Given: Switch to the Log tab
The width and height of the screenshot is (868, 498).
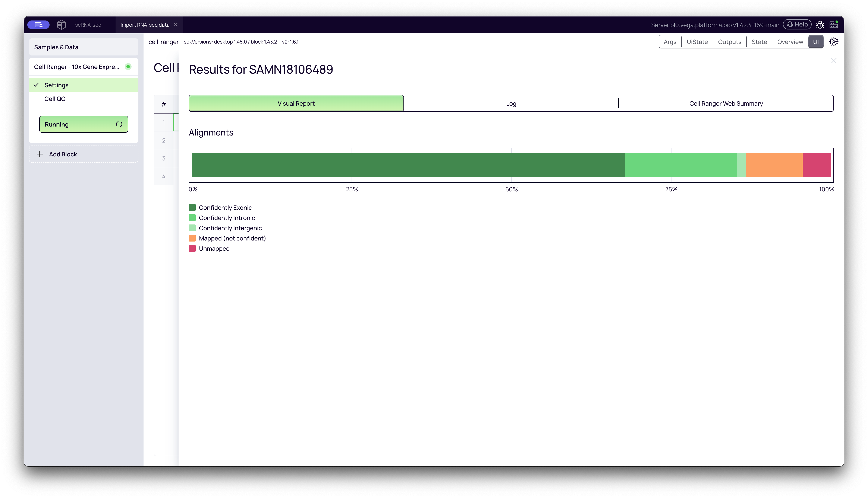Looking at the screenshot, I should [511, 103].
